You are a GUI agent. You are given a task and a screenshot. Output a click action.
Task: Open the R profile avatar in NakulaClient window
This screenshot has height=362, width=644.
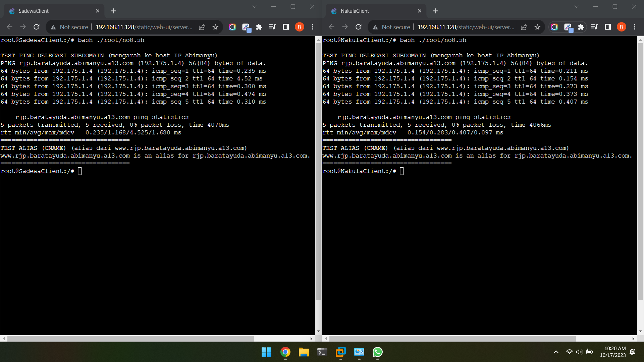tap(621, 27)
